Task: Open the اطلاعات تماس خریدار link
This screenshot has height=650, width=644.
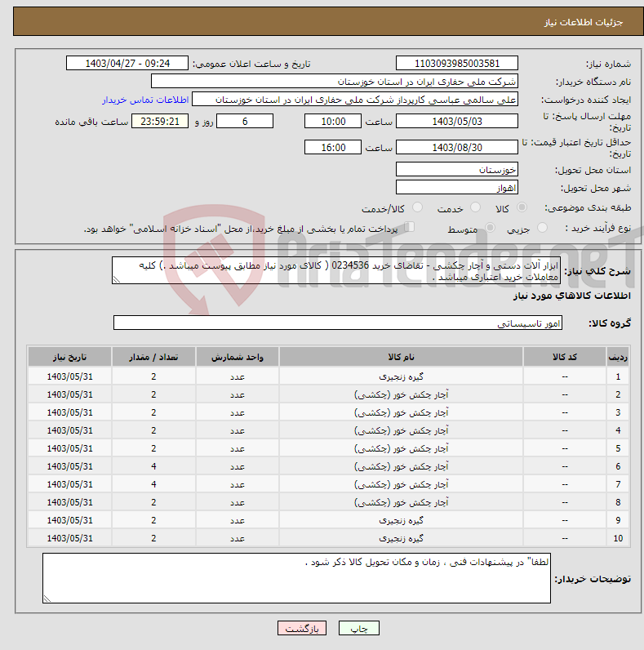Action: [x=145, y=100]
